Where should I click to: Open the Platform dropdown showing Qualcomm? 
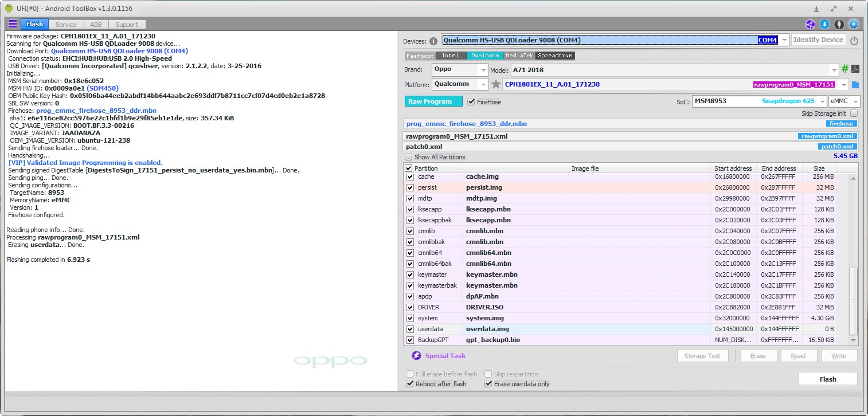pos(484,85)
